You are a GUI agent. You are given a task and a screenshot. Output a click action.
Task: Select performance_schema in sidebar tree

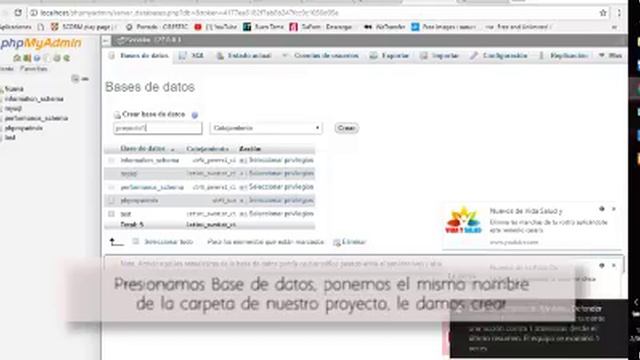(x=36, y=118)
